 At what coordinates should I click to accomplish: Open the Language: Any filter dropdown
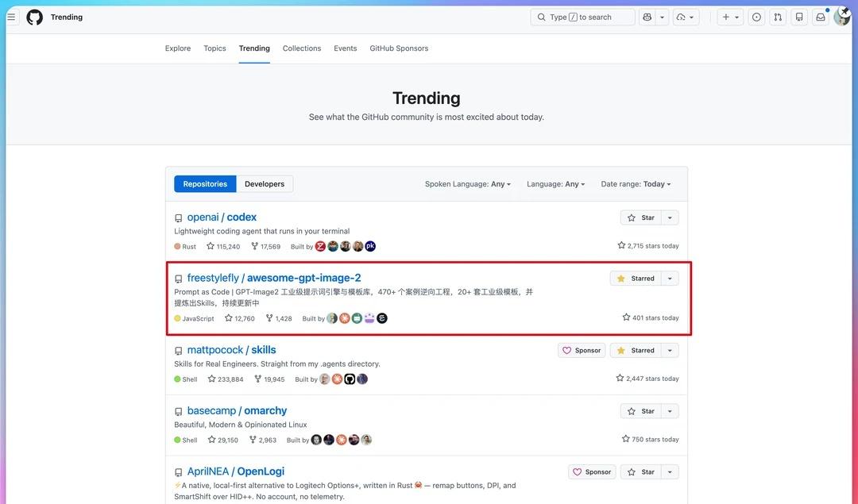click(555, 183)
